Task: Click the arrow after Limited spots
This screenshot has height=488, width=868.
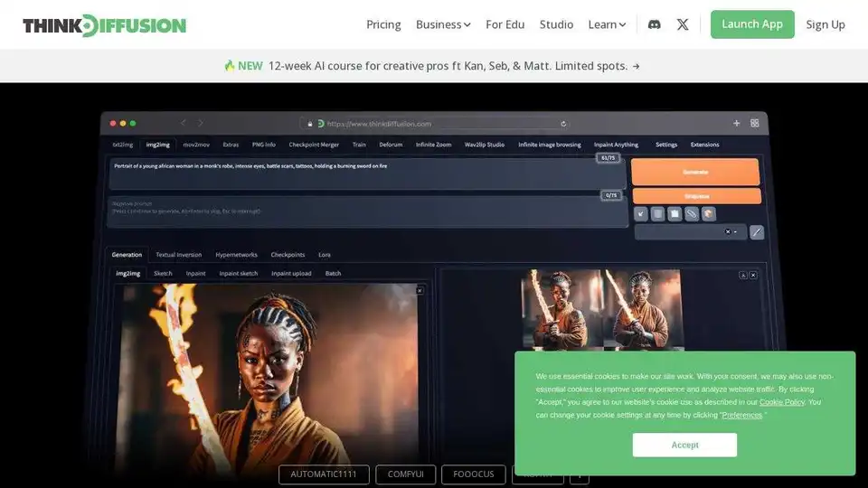Action: point(636,66)
